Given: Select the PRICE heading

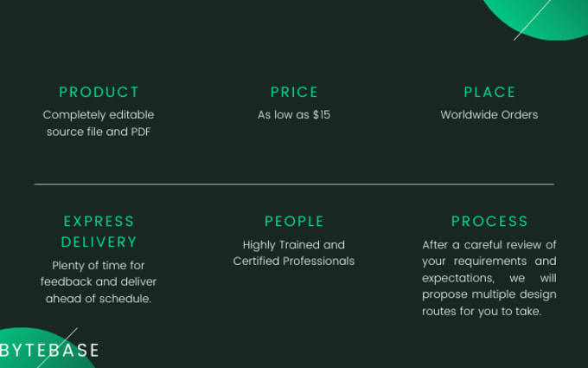Looking at the screenshot, I should tap(294, 92).
